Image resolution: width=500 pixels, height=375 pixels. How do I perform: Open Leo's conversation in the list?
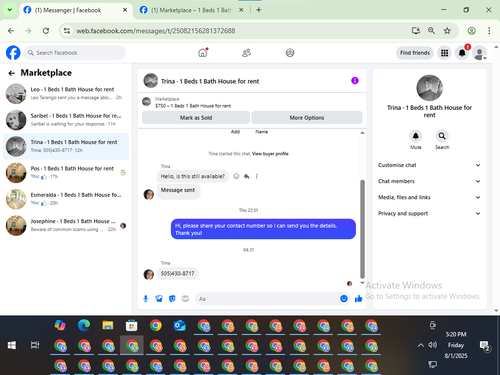(66, 93)
